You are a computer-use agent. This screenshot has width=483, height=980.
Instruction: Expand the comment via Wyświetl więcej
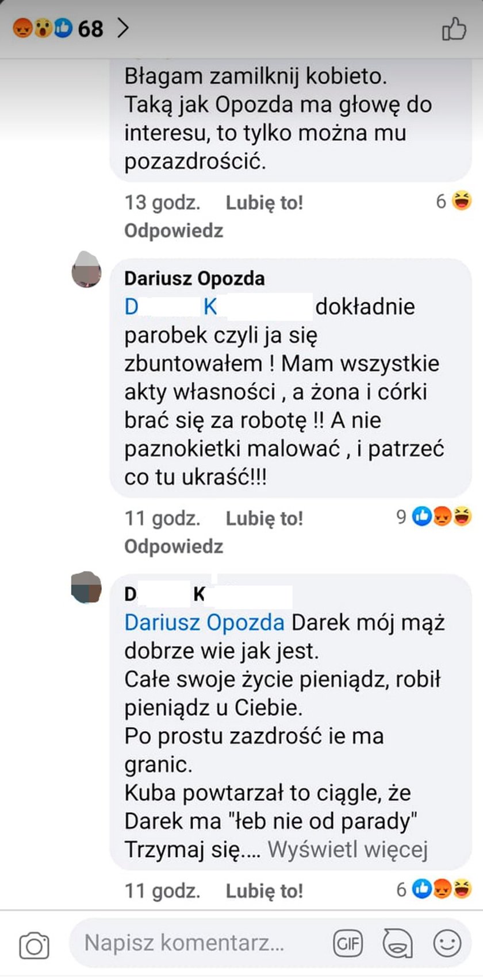(348, 849)
